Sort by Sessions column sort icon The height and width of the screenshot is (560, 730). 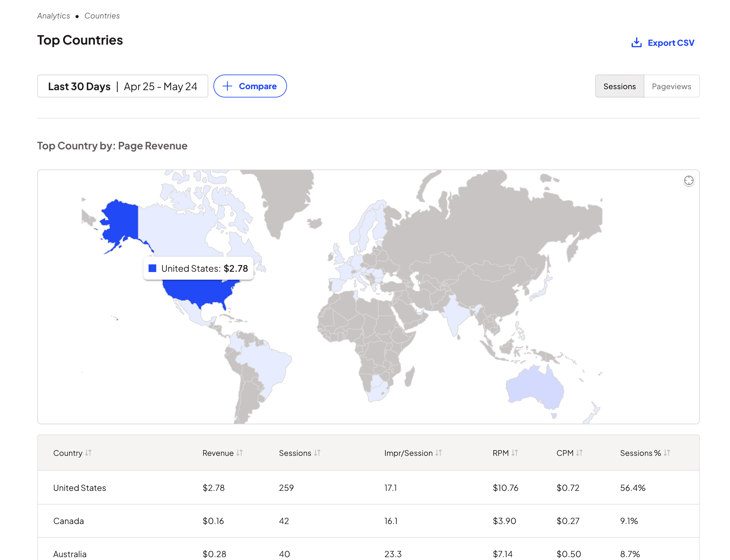coord(317,453)
